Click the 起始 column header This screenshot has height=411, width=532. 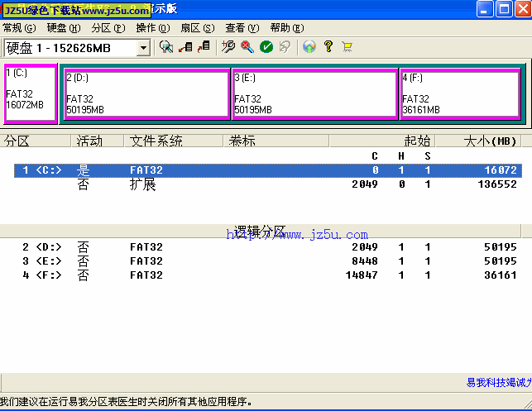(382, 141)
